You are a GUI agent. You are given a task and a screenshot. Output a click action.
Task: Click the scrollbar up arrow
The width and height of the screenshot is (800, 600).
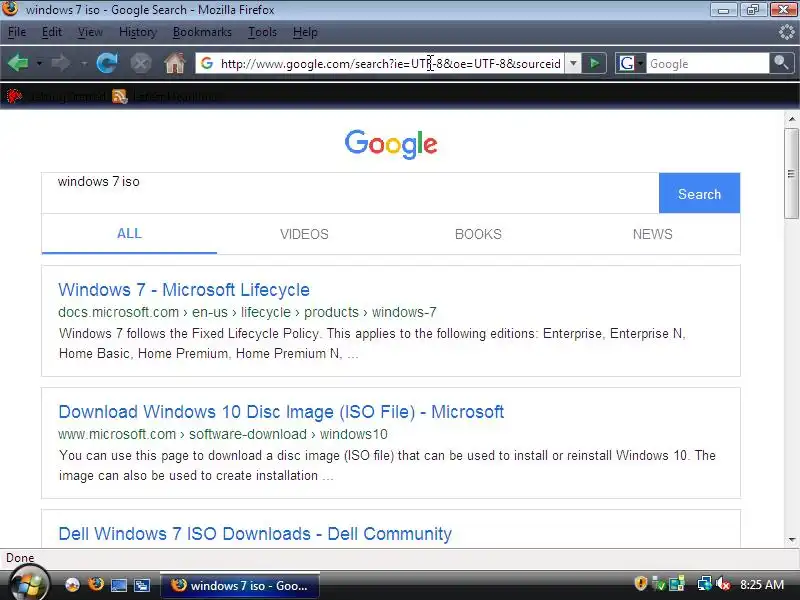[792, 119]
